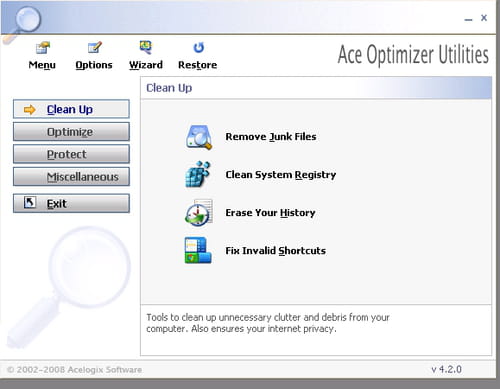Screen dimensions: 500x389
Task: Switch to the Optimize category
Action: (71, 132)
